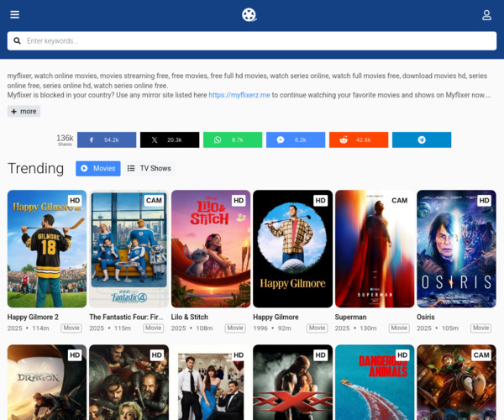Screen dimensions: 504x420
Task: Switch to the TV Shows tab
Action: (x=150, y=168)
